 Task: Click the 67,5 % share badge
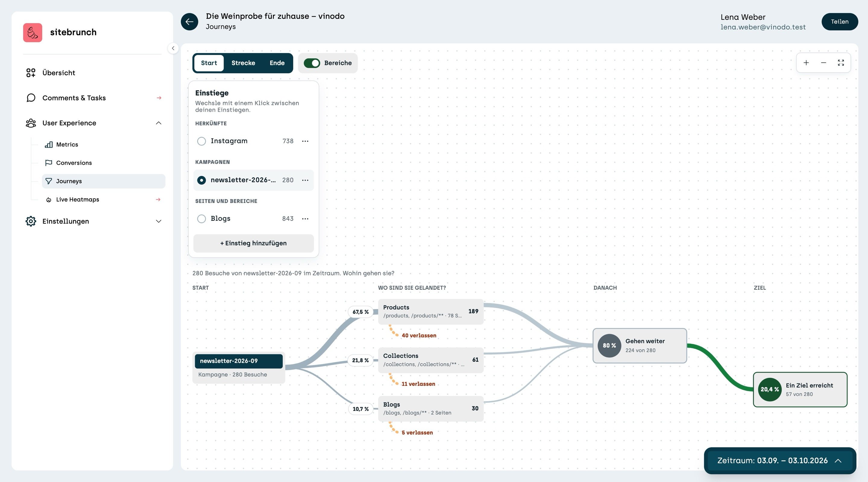(360, 312)
